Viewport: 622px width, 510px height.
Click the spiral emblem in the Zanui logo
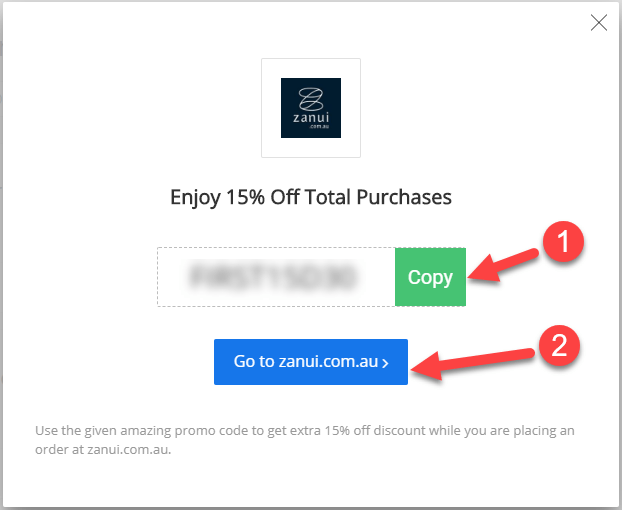[311, 99]
